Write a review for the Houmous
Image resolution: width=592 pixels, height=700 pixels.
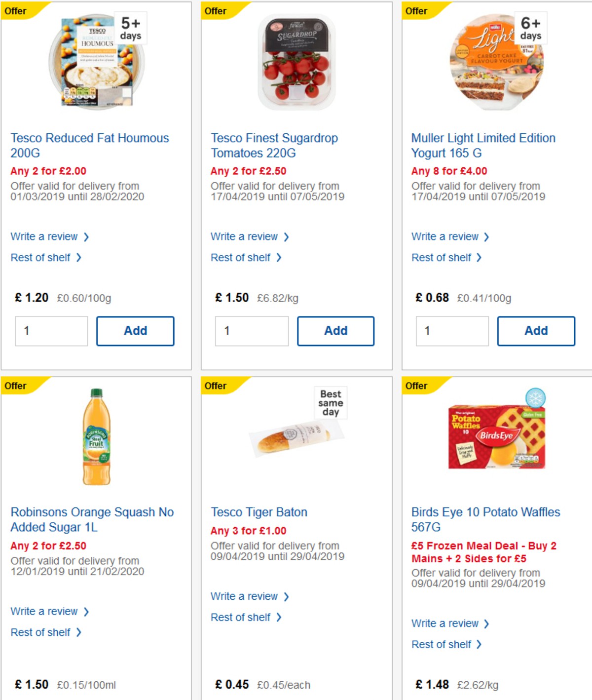(45, 236)
